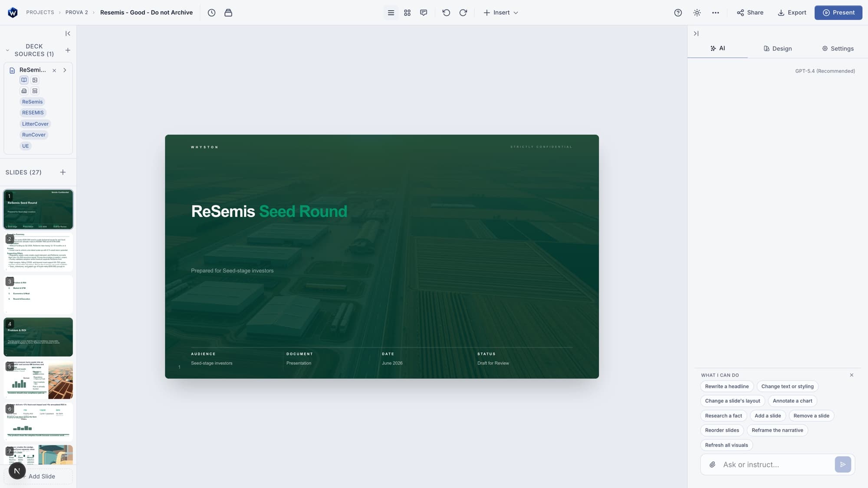Click the Ask or instruct input field

pyautogui.click(x=777, y=465)
